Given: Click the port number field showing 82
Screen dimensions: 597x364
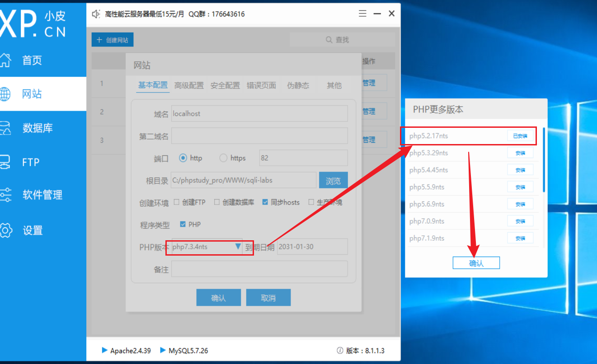Looking at the screenshot, I should (x=304, y=158).
